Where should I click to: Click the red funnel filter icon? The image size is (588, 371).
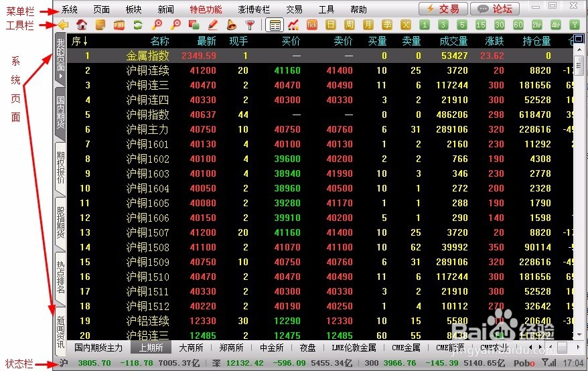250,25
